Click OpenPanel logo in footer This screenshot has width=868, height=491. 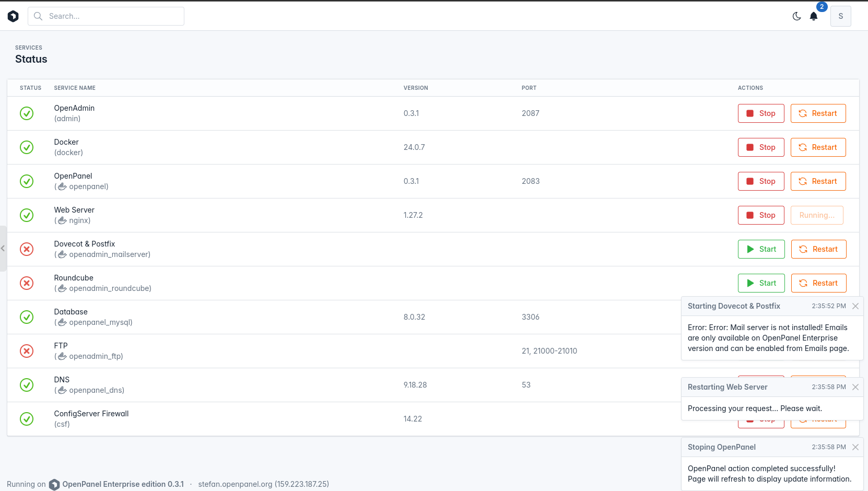(x=54, y=485)
